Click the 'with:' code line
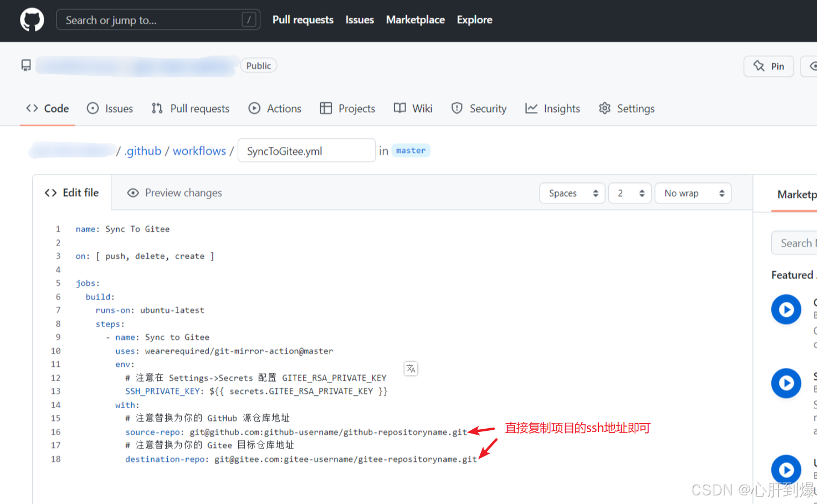Image resolution: width=817 pixels, height=504 pixels. pos(127,405)
